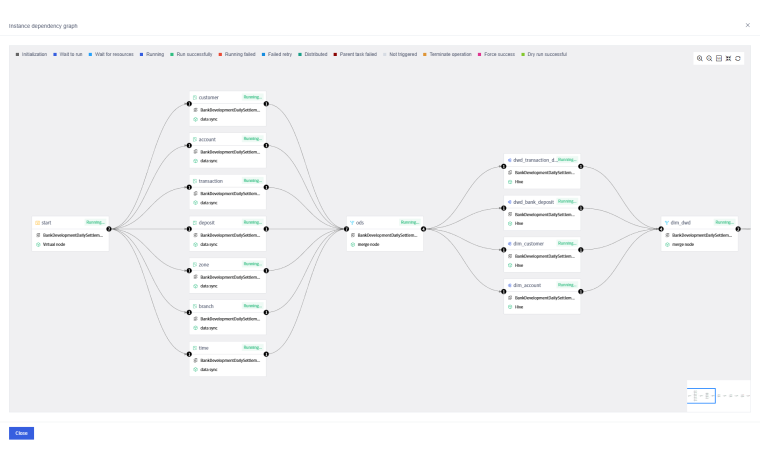Expand the start node's output port
The height and width of the screenshot is (460, 760).
(109, 229)
